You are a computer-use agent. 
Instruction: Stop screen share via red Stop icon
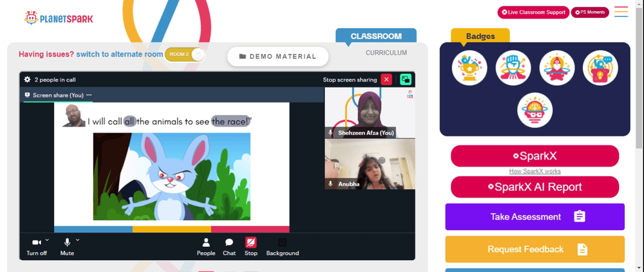click(251, 242)
